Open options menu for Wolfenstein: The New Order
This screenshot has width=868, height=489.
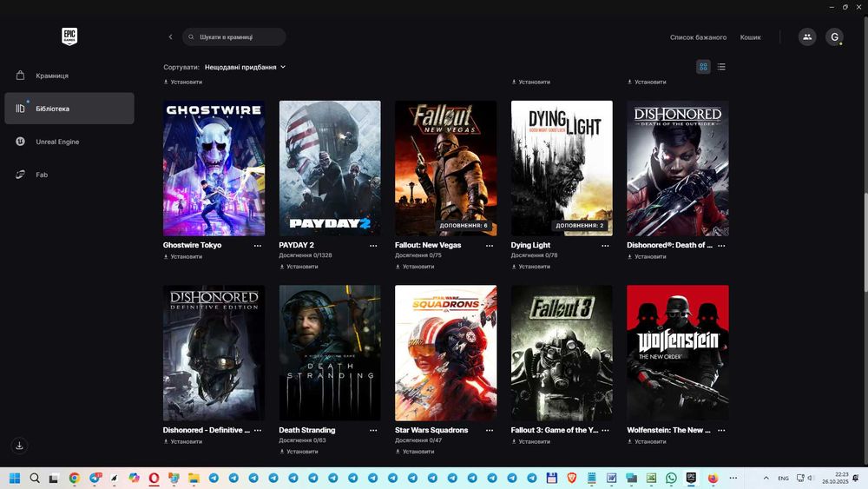(721, 430)
